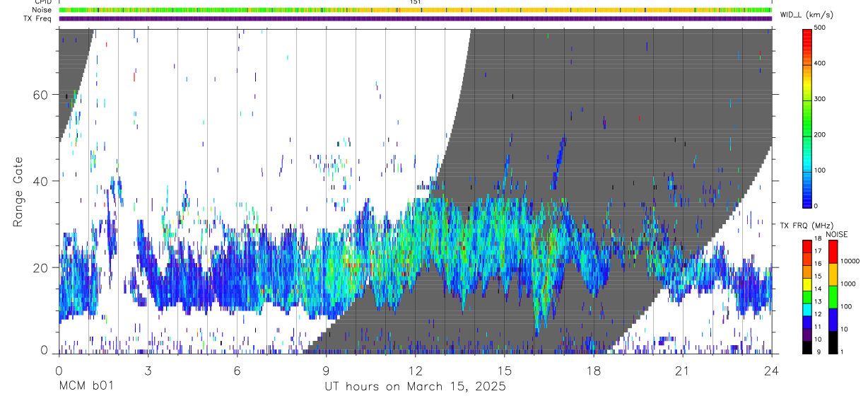This screenshot has width=868, height=401.
Task: Click the x-axis tick label '3'
Action: (148, 370)
